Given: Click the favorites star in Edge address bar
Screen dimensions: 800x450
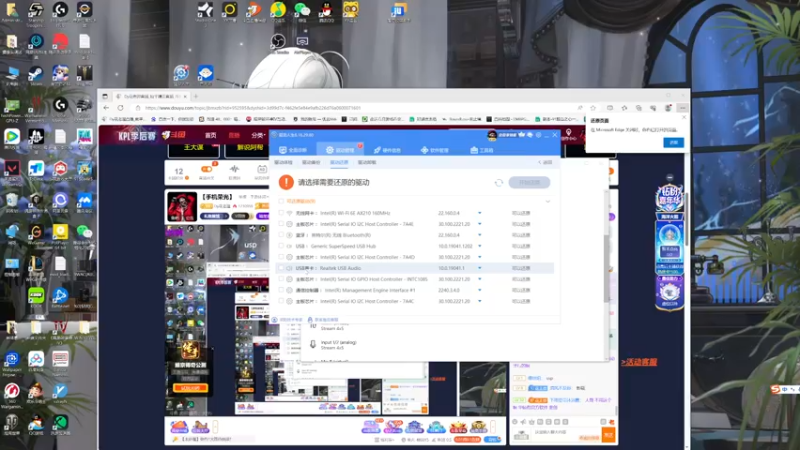Looking at the screenshot, I should (x=593, y=108).
